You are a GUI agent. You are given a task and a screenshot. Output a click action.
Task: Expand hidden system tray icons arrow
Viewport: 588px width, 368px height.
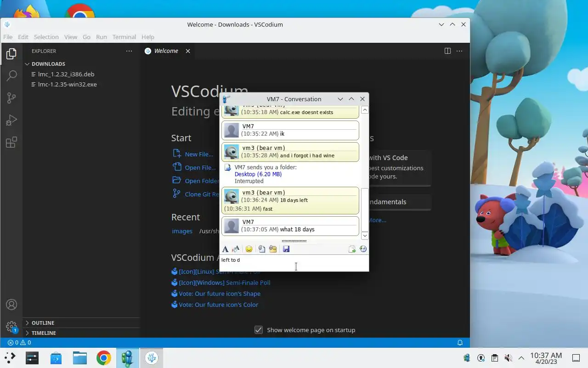pyautogui.click(x=521, y=358)
